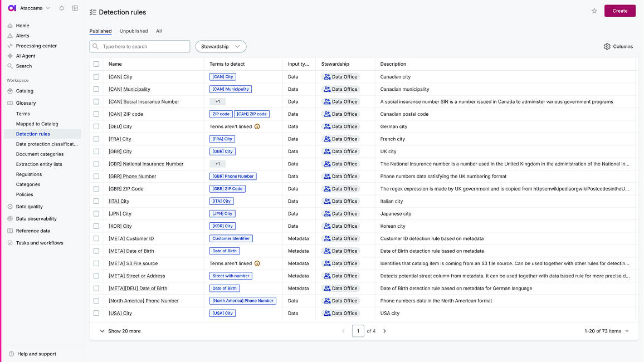Open Document categories in sidebar
Screen dimensions: 644x362
[x=40, y=154]
